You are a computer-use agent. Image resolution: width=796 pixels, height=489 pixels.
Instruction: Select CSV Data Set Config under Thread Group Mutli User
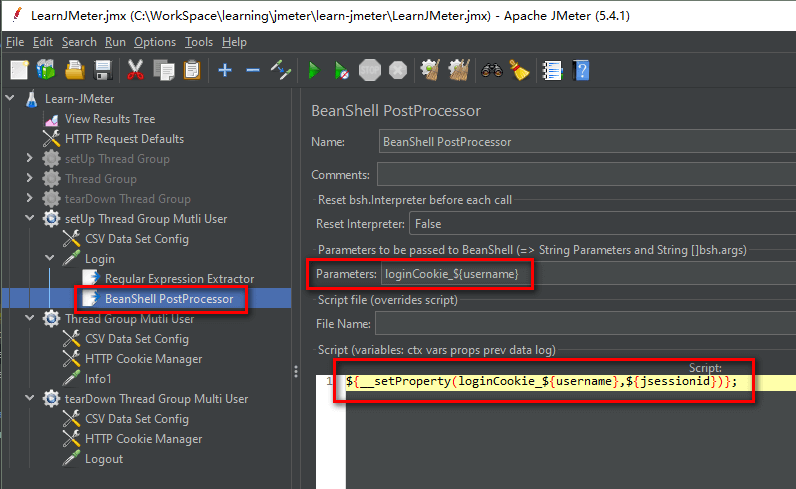[x=137, y=339]
